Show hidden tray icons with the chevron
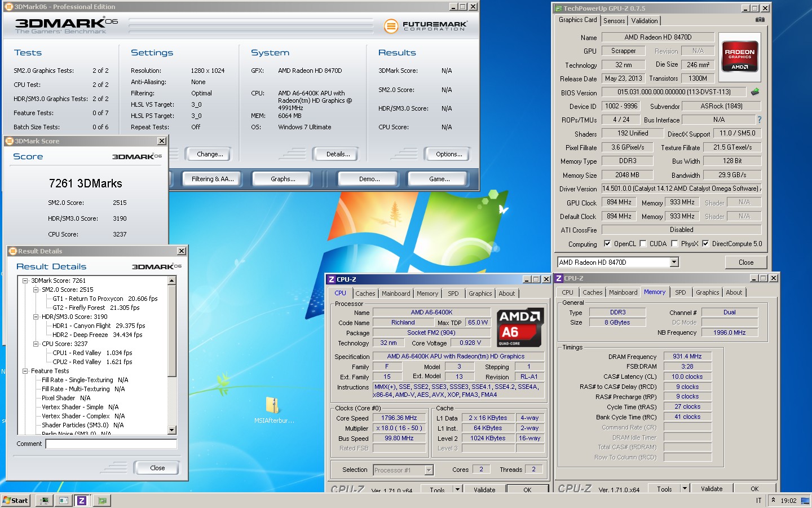The image size is (812, 508). (773, 500)
